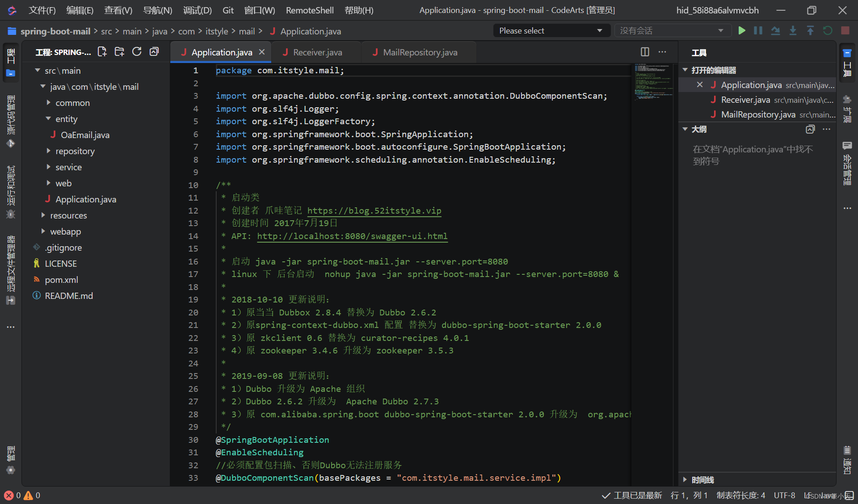This screenshot has height=504, width=858.
Task: Open the Git menu
Action: point(228,10)
